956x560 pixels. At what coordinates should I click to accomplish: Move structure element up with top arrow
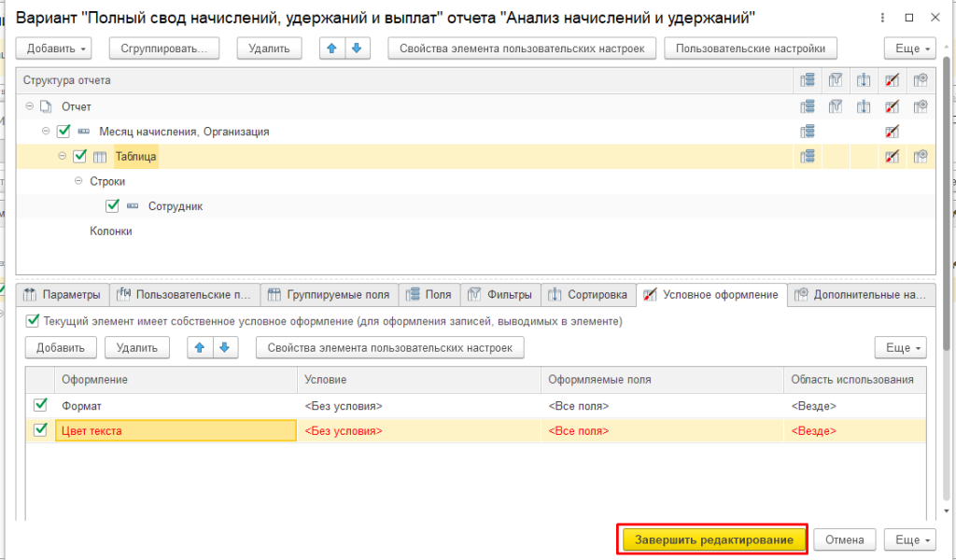tap(330, 49)
